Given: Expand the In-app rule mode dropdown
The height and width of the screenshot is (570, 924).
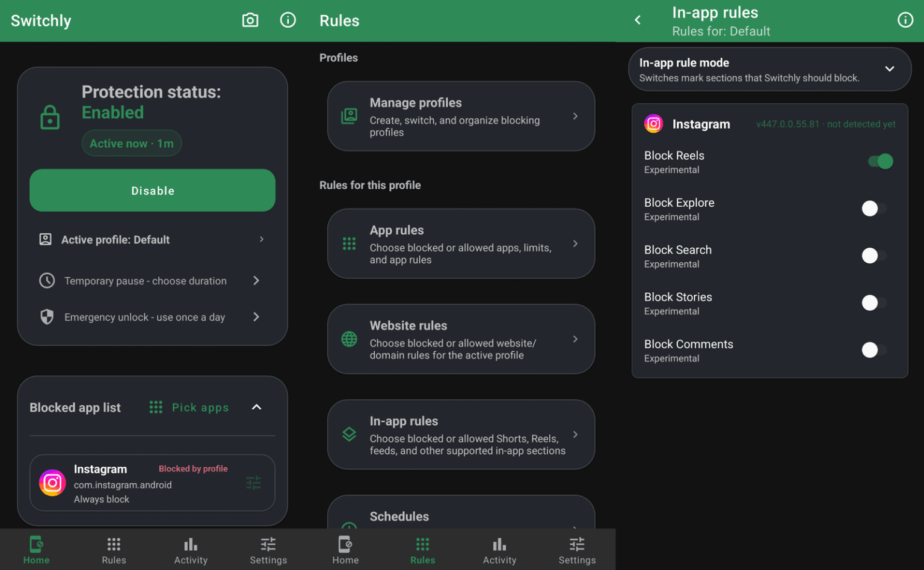Looking at the screenshot, I should point(890,69).
